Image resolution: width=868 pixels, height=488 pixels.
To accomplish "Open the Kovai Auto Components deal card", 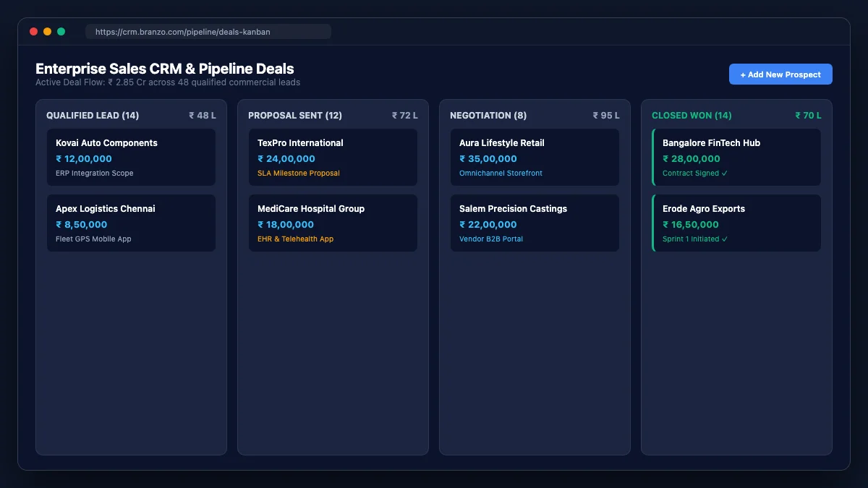I will point(131,158).
